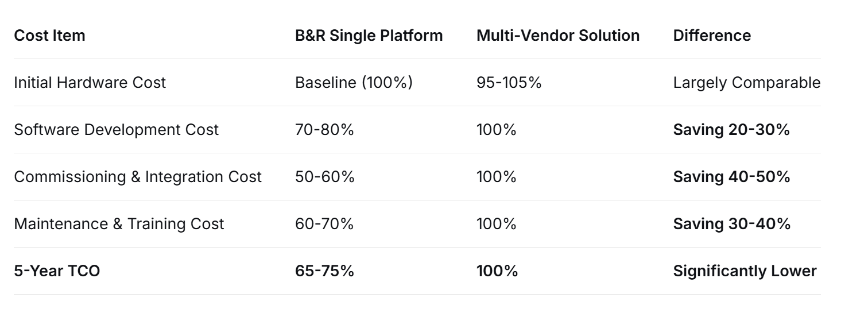The width and height of the screenshot is (868, 309).
Task: Click the B&R Single Platform header
Action: click(x=369, y=36)
